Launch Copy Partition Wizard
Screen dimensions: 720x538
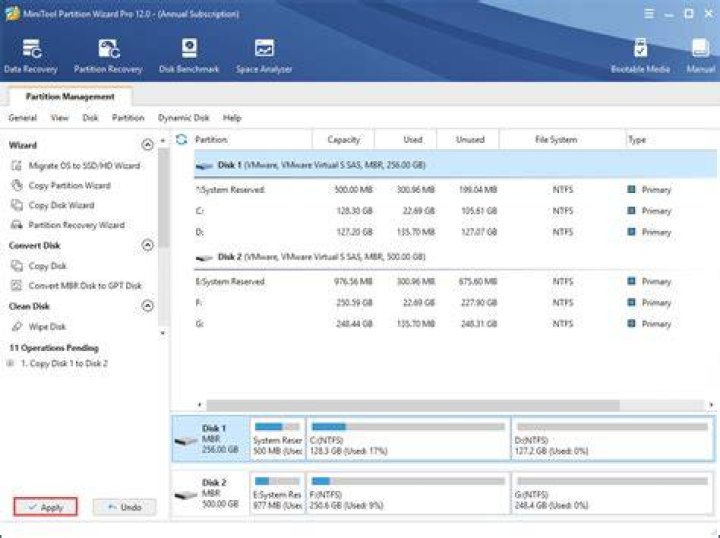point(61,185)
